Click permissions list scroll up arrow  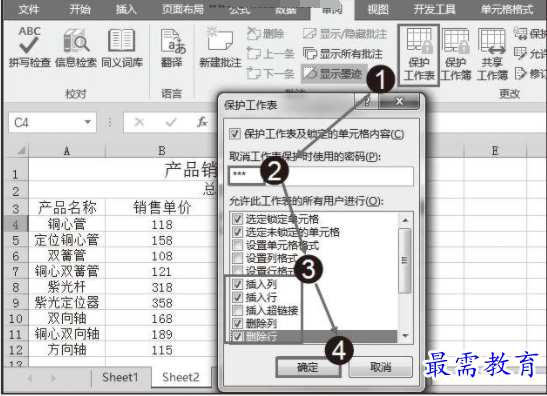pos(405,220)
